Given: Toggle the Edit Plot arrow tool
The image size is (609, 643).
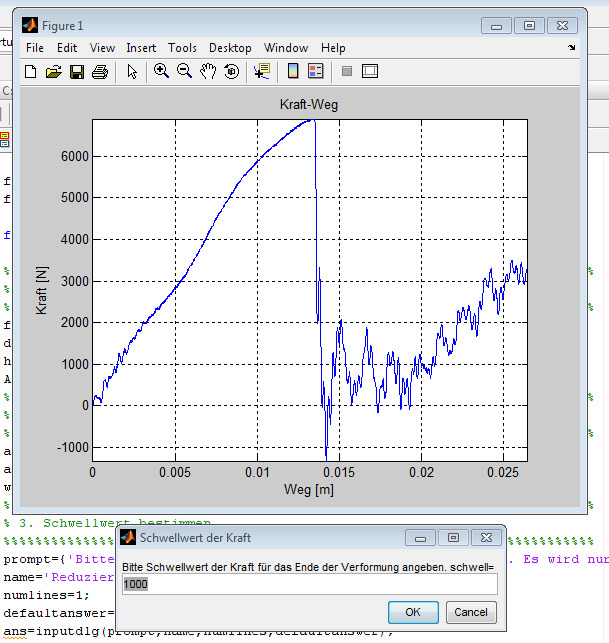Looking at the screenshot, I should pyautogui.click(x=131, y=71).
